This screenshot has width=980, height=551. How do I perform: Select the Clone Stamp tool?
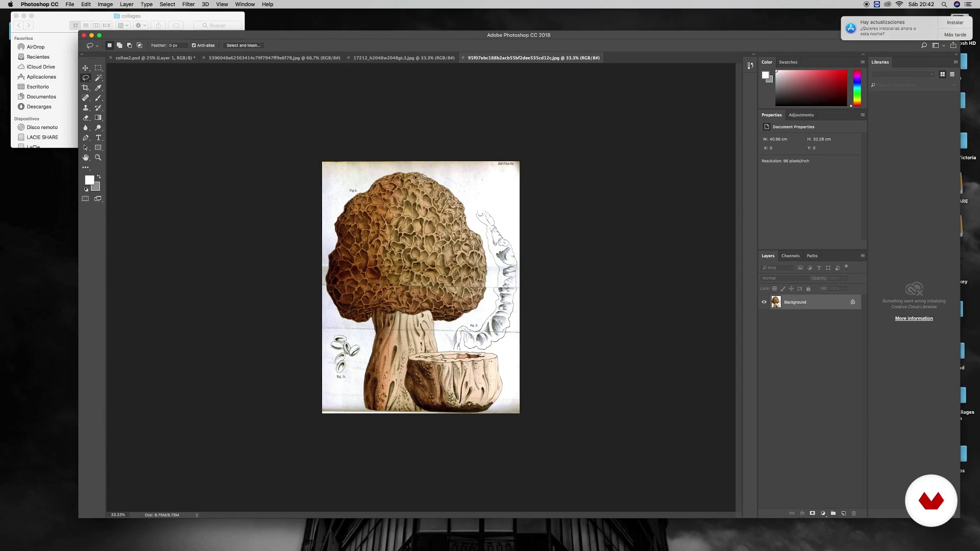coord(85,108)
